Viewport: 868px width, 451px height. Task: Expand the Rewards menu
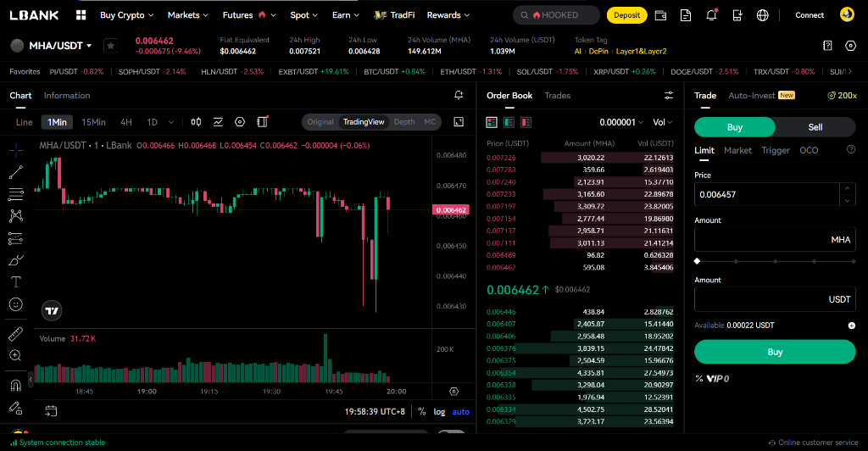[448, 15]
